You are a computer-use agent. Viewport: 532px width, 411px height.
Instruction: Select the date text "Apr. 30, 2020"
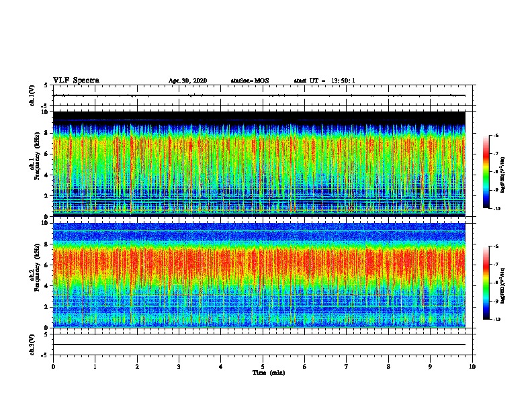point(187,81)
